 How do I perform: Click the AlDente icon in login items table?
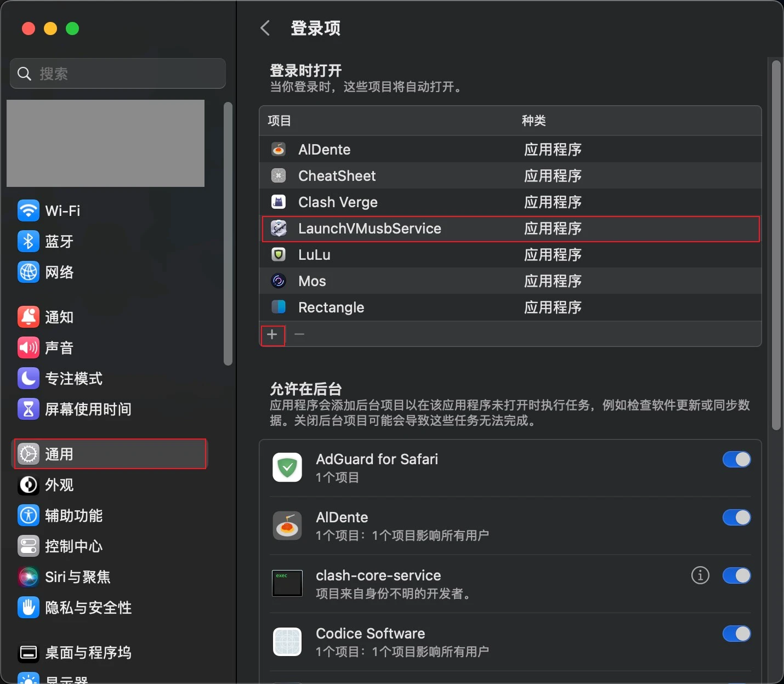click(279, 149)
